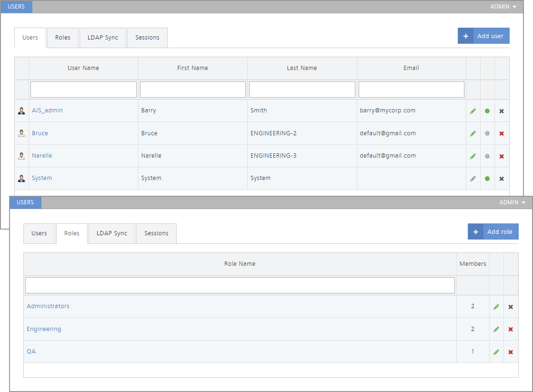Edit the QA role pencil icon
533x392 pixels.
496,352
